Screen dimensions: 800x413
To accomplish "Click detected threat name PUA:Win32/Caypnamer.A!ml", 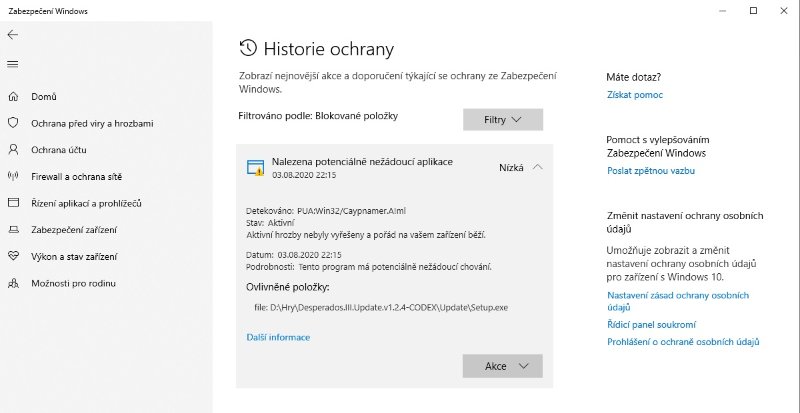I will point(352,210).
